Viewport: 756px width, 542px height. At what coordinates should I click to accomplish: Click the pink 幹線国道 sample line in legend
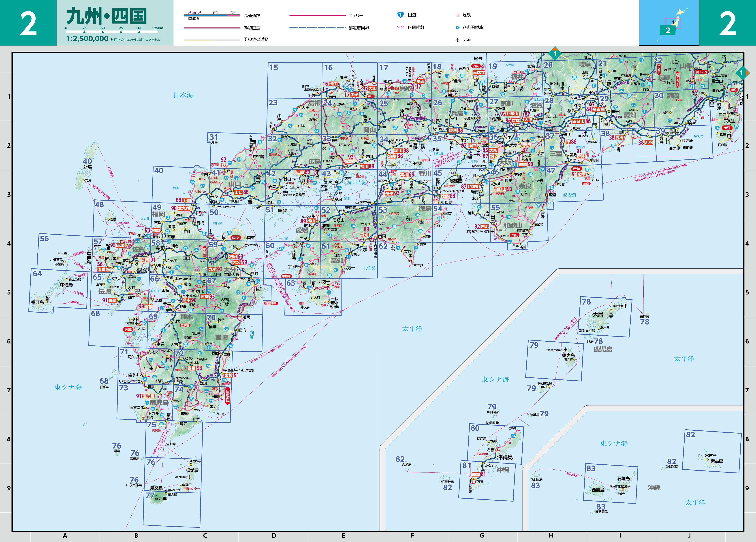click(212, 28)
